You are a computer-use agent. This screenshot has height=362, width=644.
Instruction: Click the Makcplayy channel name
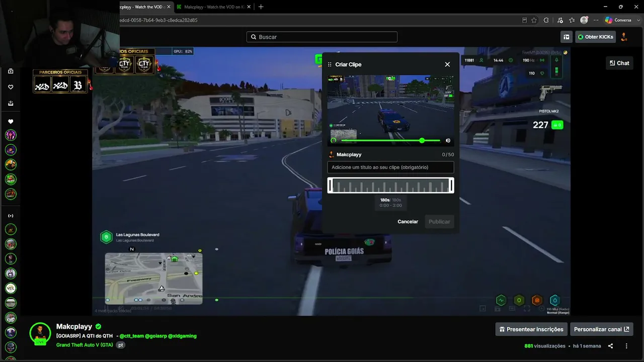pyautogui.click(x=74, y=326)
